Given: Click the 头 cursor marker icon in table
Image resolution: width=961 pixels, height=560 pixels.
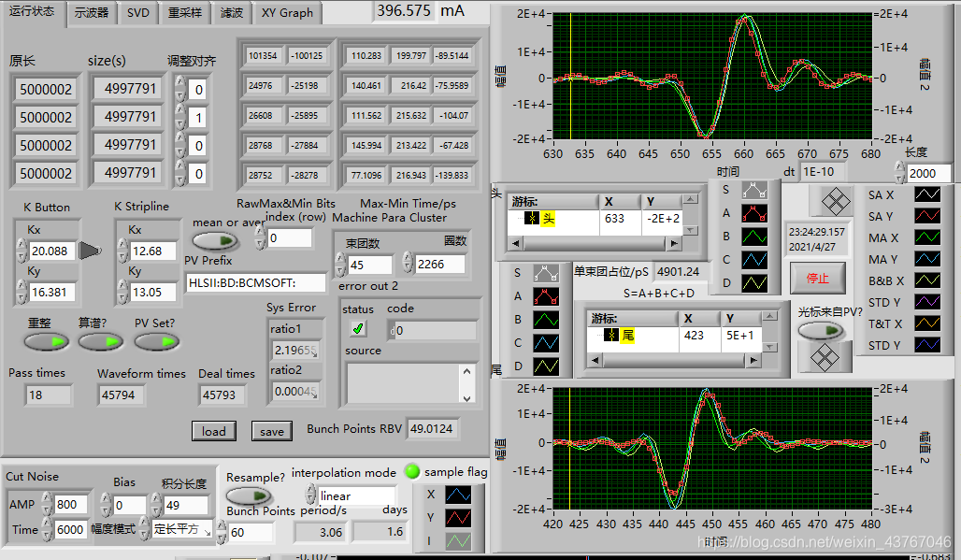Looking at the screenshot, I should click(531, 219).
